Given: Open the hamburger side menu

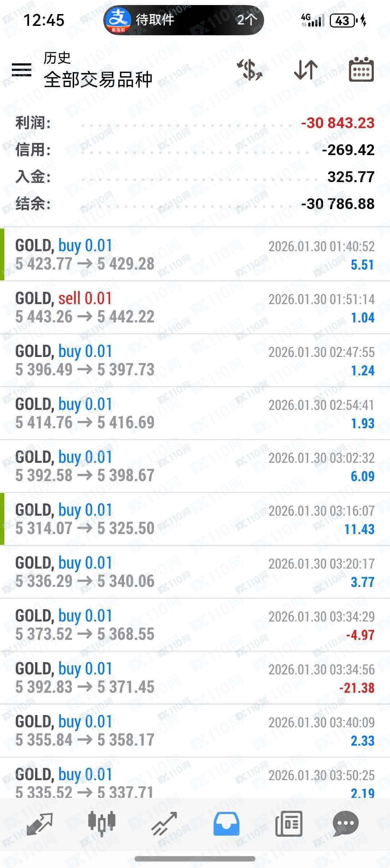Looking at the screenshot, I should click(22, 70).
